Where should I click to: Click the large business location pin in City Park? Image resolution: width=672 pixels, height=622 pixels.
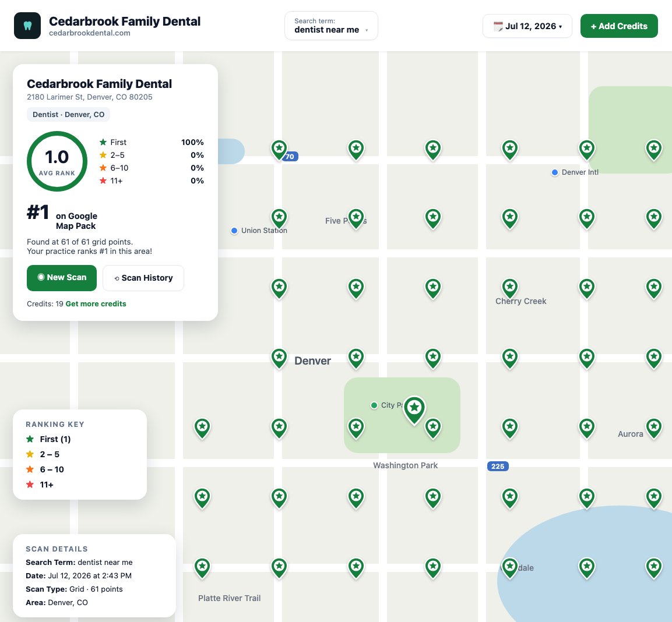coord(414,409)
